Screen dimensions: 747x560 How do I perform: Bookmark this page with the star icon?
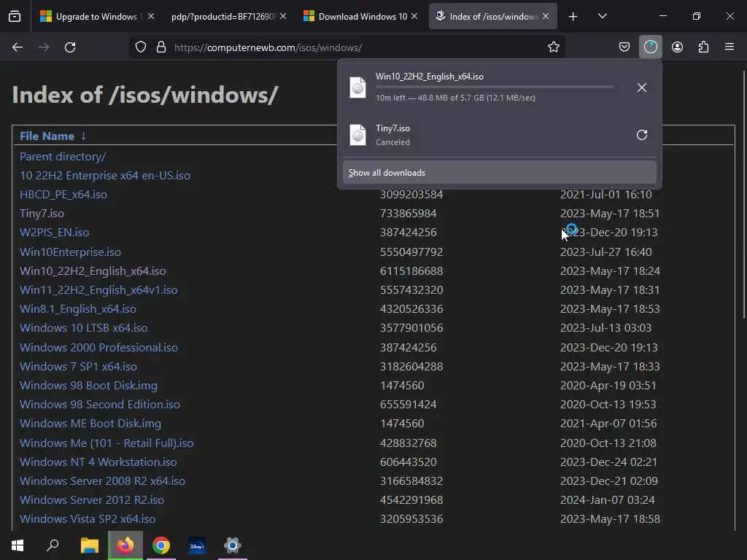pyautogui.click(x=553, y=47)
